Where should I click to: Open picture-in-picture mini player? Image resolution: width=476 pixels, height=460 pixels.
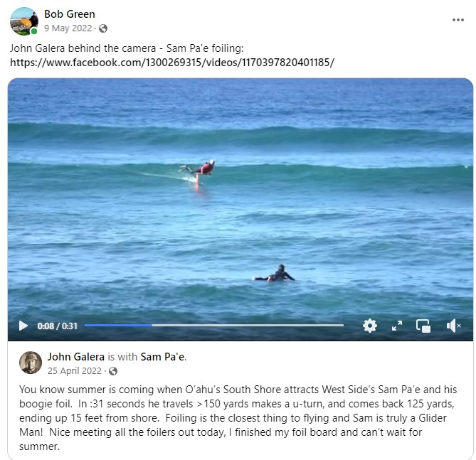pos(423,326)
